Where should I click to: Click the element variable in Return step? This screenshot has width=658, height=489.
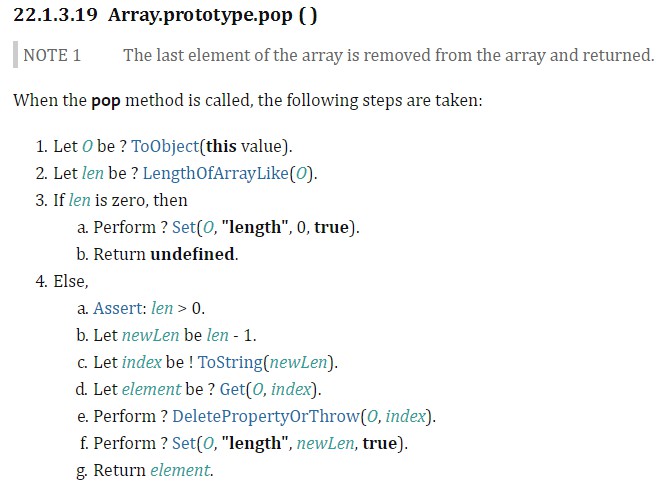click(180, 471)
